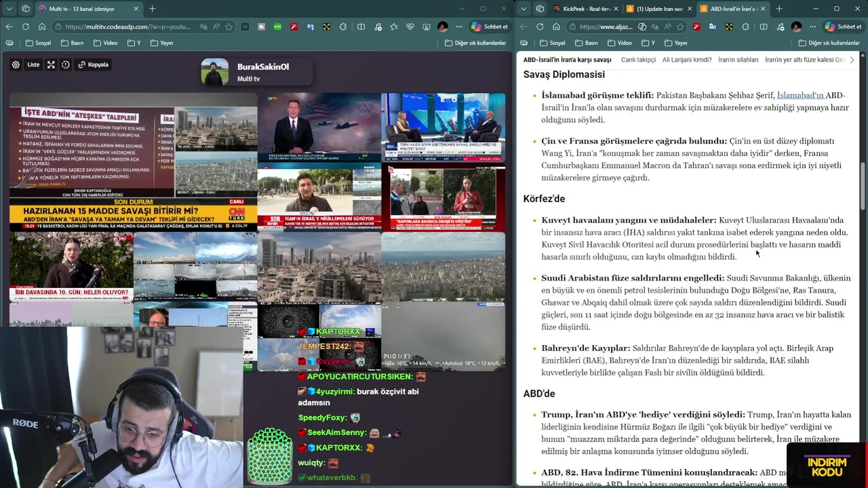Close the Update Iran war tab
This screenshot has width=868, height=488.
tap(690, 9)
